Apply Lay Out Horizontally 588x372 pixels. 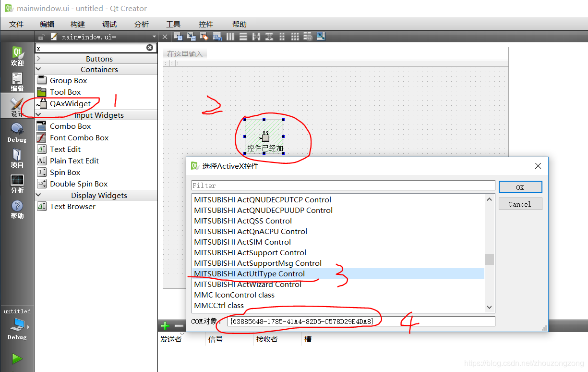(x=230, y=37)
